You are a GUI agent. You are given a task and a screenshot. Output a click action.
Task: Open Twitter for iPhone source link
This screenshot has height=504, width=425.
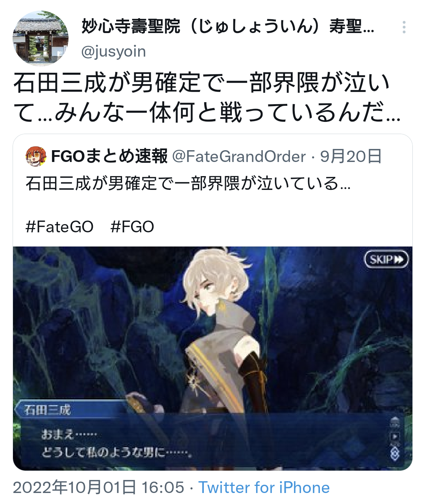click(x=264, y=487)
